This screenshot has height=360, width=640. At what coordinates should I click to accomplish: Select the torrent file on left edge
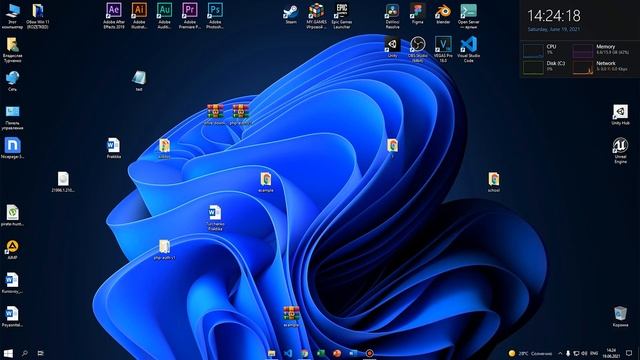coord(12,216)
